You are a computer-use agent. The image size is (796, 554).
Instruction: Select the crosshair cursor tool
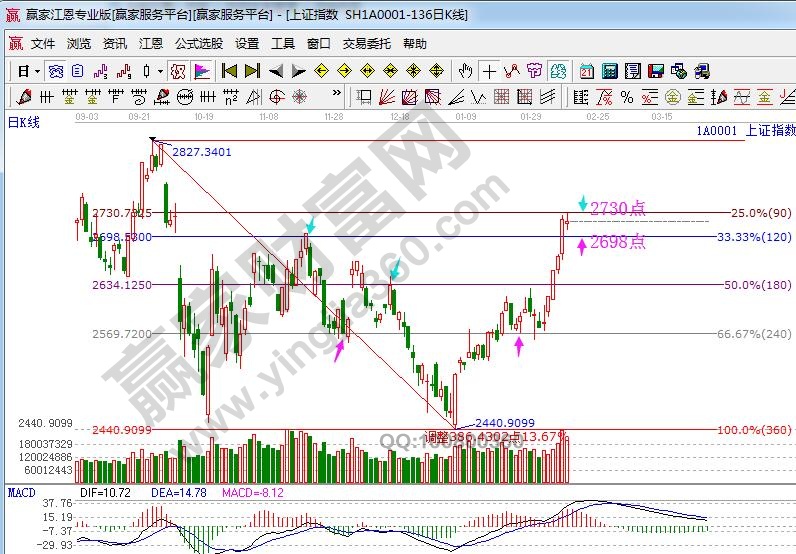click(x=489, y=71)
